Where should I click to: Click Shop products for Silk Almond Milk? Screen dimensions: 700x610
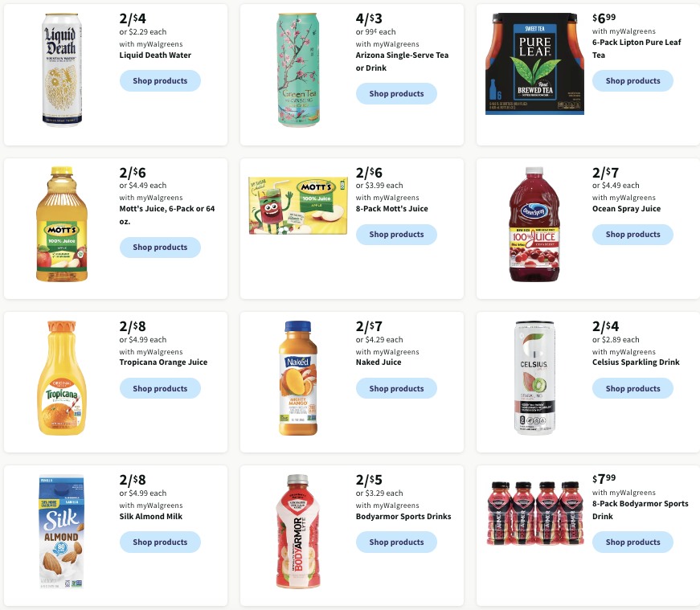point(160,542)
